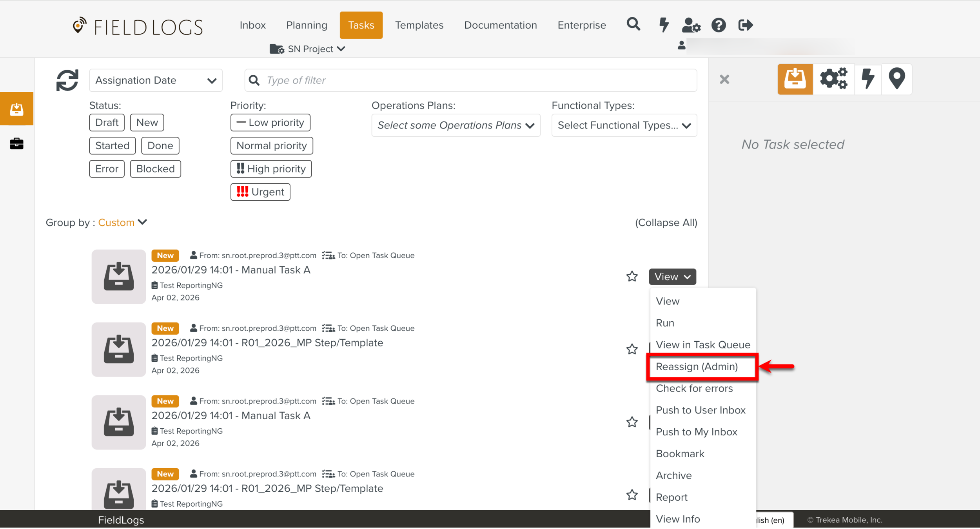The height and width of the screenshot is (529, 980).
Task: Open the search magnifier in top navigation
Action: [x=633, y=25]
